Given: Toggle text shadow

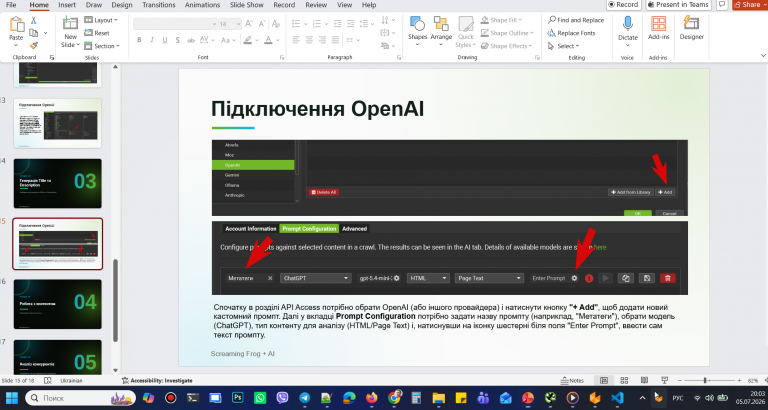Looking at the screenshot, I should [177, 40].
